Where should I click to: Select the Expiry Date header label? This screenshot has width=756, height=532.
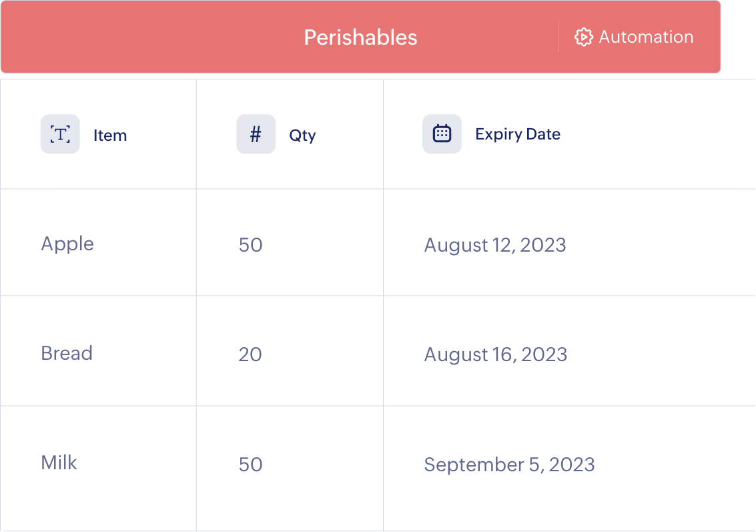[518, 134]
